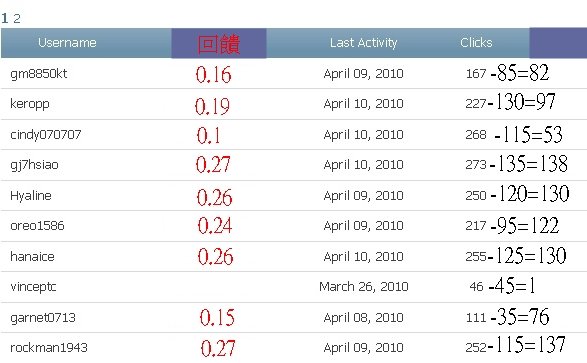Click the red 回饋 column header
Viewport: 587px width, 363px height.
pyautogui.click(x=219, y=44)
